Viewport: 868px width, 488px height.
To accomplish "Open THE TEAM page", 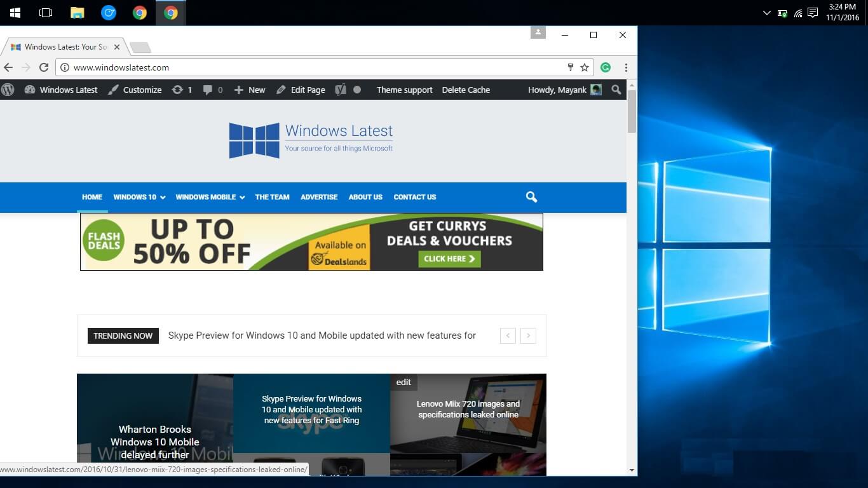I will pyautogui.click(x=272, y=197).
